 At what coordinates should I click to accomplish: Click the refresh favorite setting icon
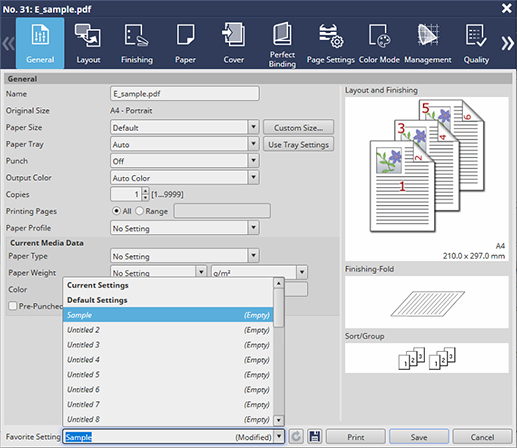(x=296, y=436)
